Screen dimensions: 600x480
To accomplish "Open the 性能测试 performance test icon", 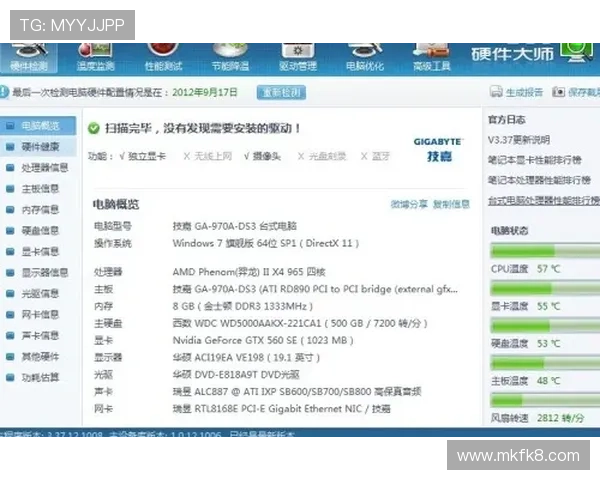I will 163,57.
